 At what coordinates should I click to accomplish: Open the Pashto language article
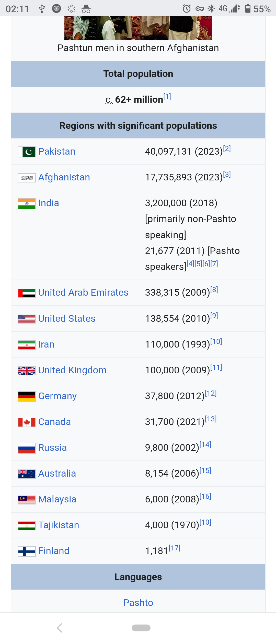[x=138, y=603]
